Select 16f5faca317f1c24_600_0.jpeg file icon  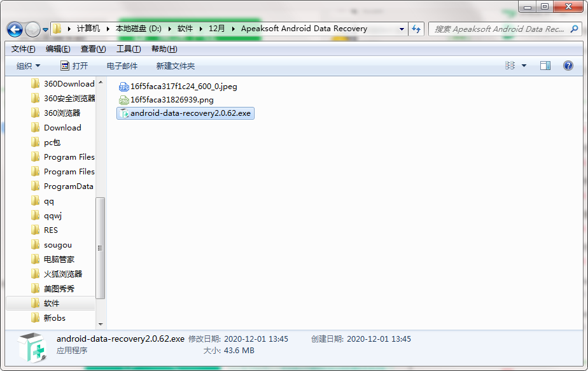[123, 87]
